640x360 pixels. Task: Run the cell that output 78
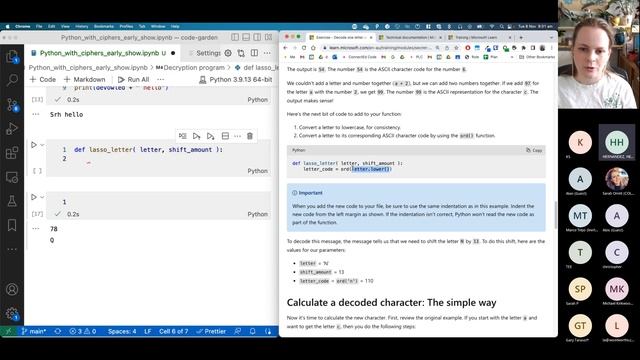click(x=34, y=197)
